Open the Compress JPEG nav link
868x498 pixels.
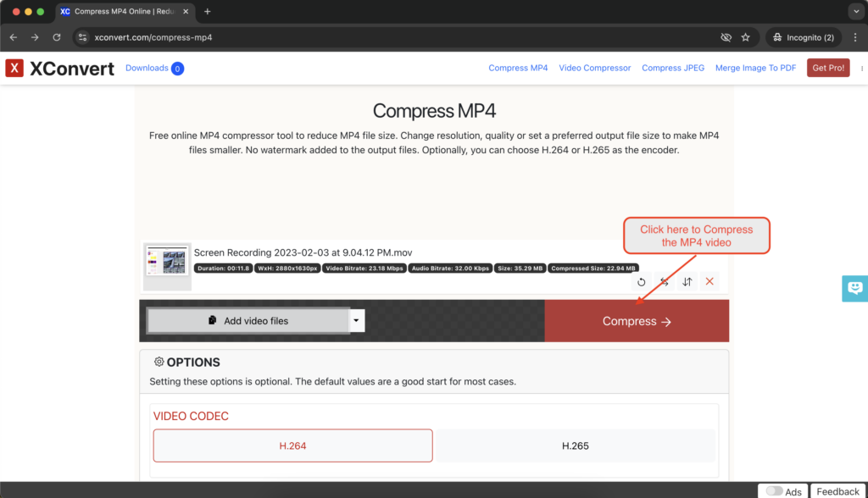pos(673,68)
